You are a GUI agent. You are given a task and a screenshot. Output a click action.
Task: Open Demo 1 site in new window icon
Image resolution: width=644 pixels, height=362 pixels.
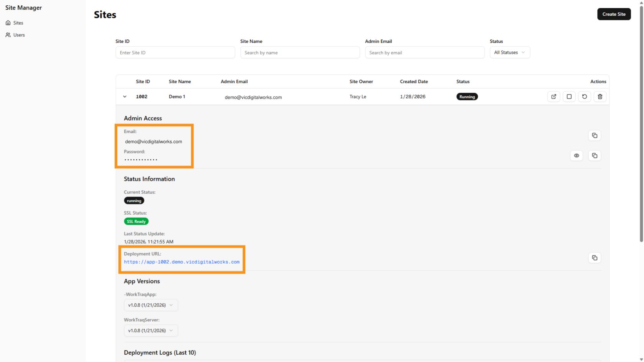554,97
